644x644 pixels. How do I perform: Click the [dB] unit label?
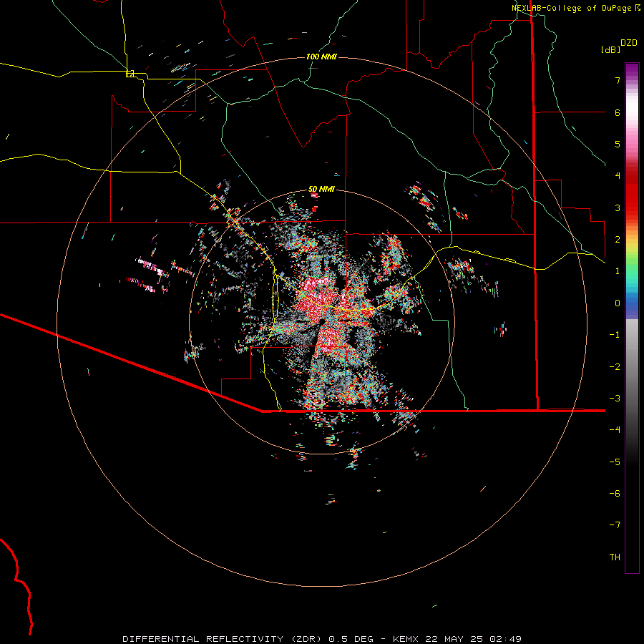[611, 49]
